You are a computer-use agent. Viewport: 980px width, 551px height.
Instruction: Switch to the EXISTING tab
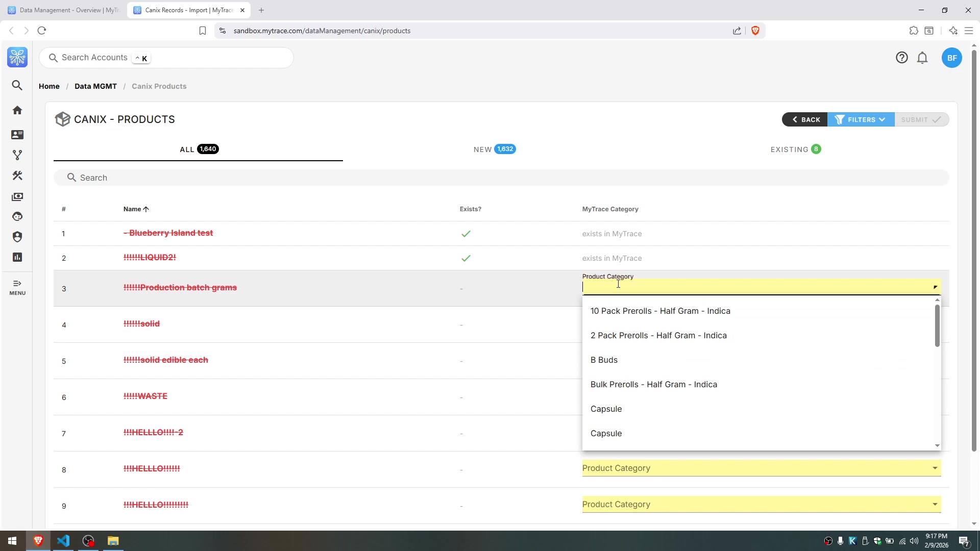795,149
